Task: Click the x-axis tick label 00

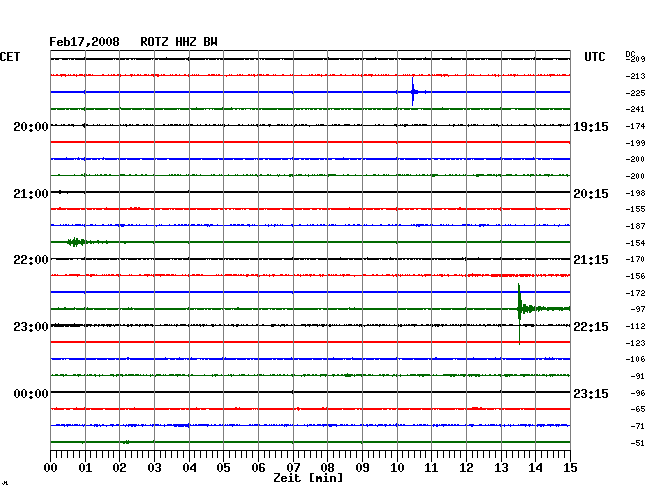Action: tap(51, 467)
